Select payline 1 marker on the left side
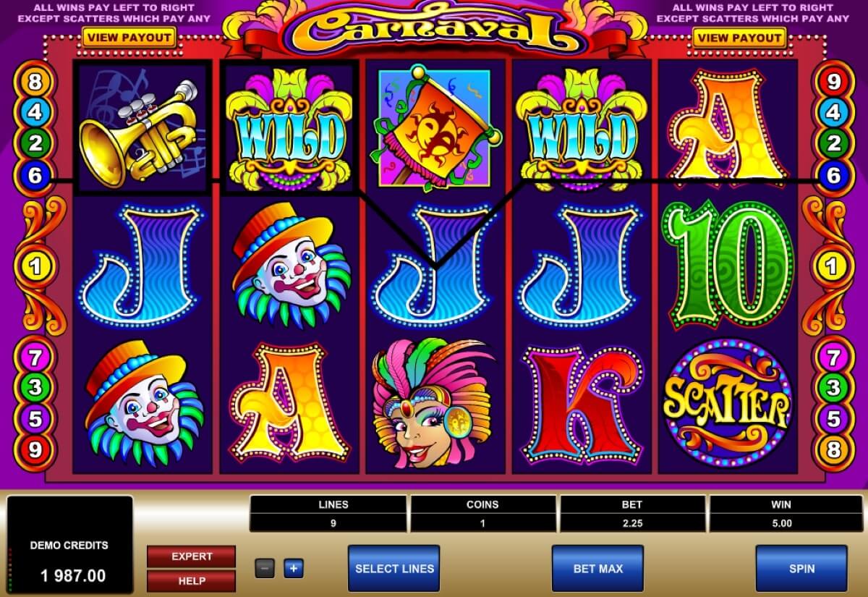 pos(35,268)
